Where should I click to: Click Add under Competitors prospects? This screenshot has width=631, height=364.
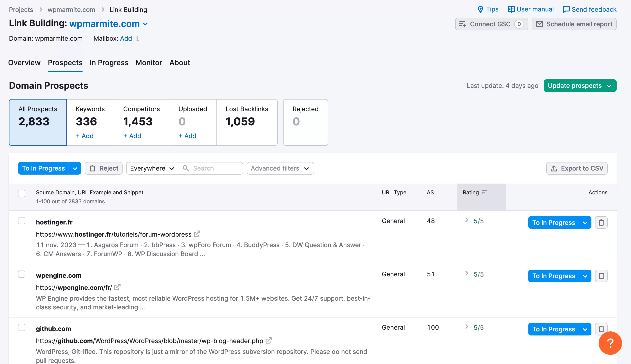(x=132, y=136)
